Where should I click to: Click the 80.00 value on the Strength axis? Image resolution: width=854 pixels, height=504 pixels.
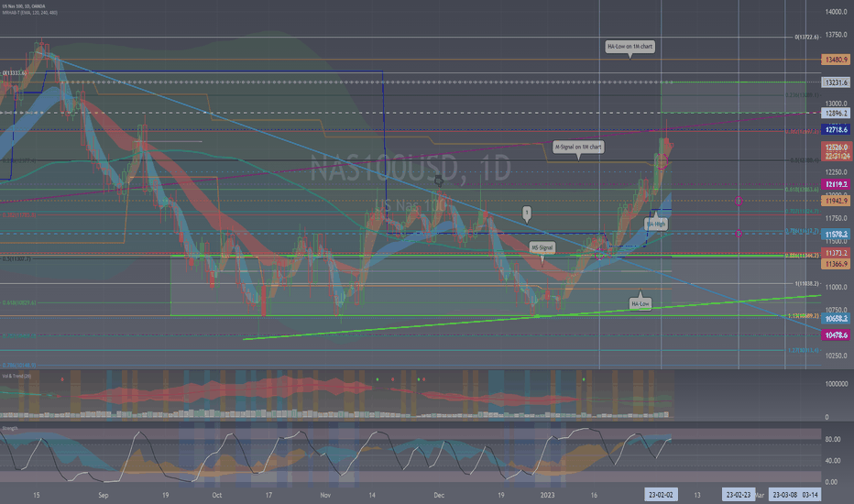click(x=832, y=439)
